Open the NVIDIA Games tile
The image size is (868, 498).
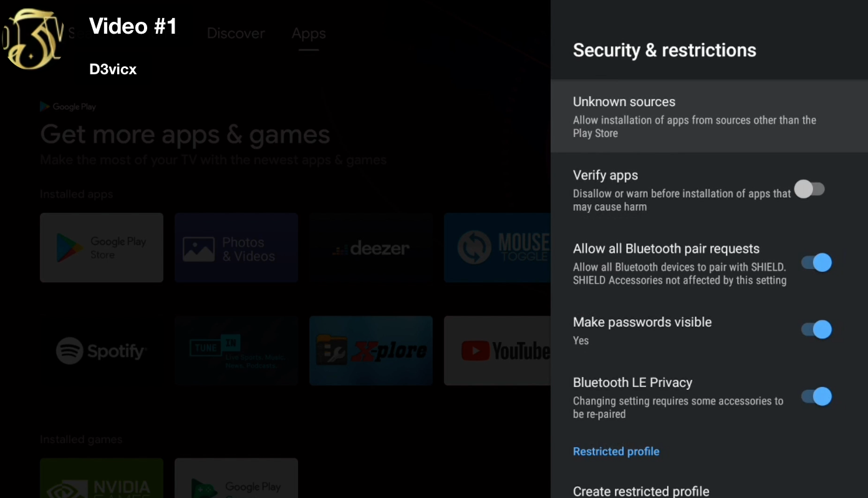coord(102,478)
